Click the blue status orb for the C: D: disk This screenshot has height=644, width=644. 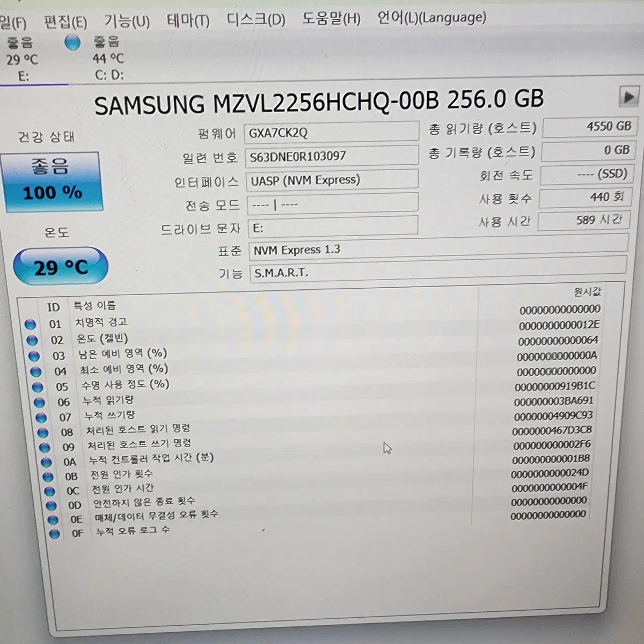72,42
